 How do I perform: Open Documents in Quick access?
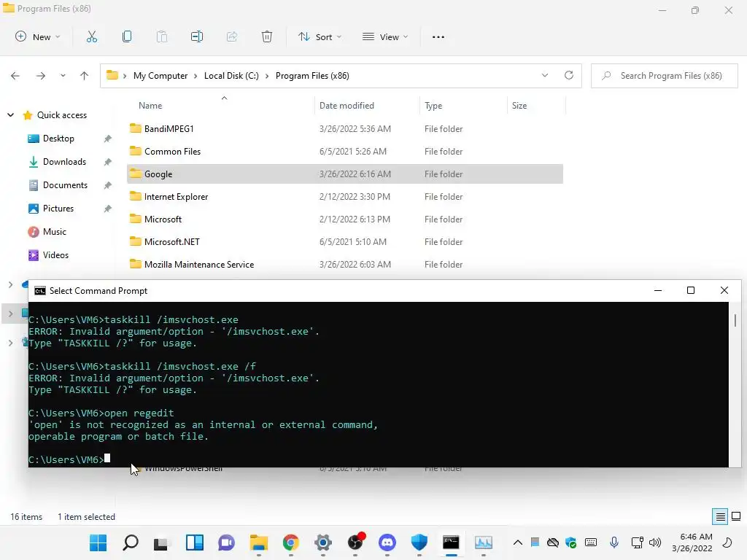[65, 184]
